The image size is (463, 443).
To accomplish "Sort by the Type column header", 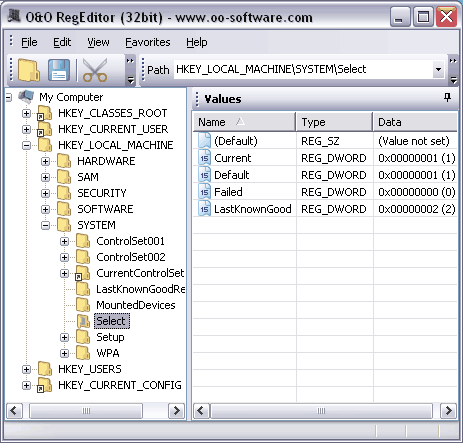I will 334,122.
